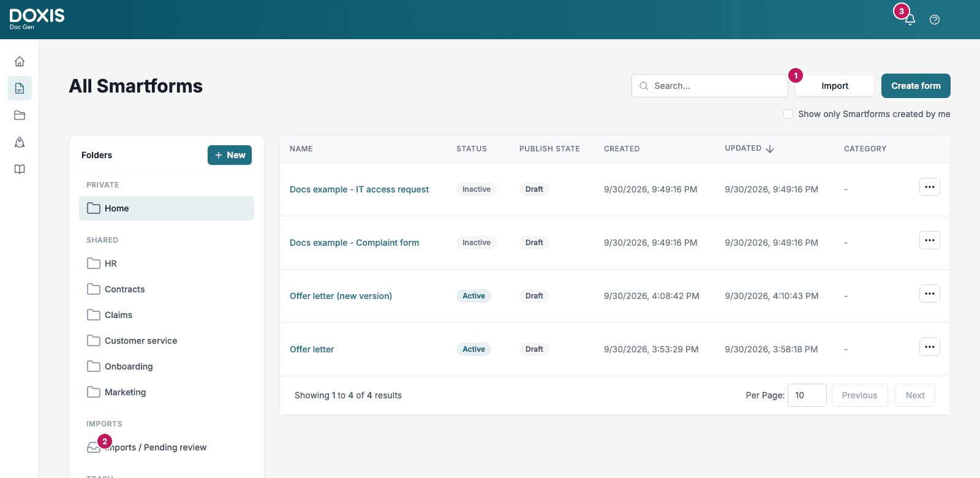Open the Customer service folder
This screenshot has height=478, width=980.
tap(167, 341)
